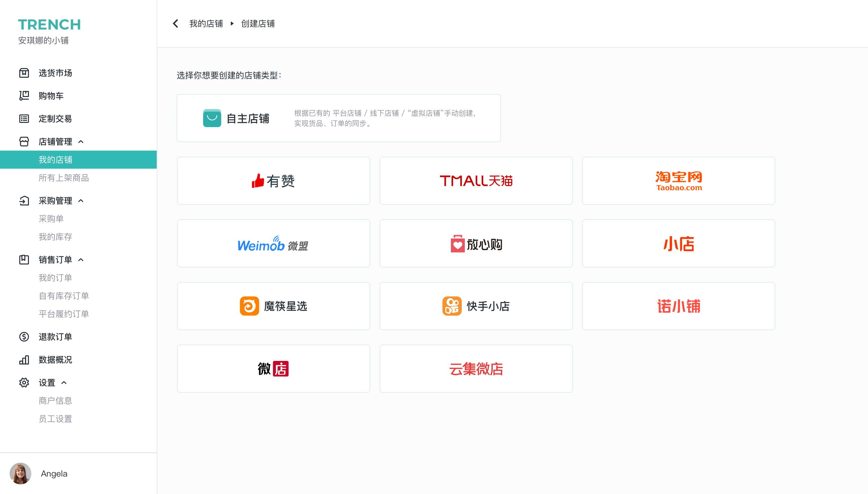Click the 放心购 heart bag logo
This screenshot has width=868, height=494.
(x=457, y=244)
